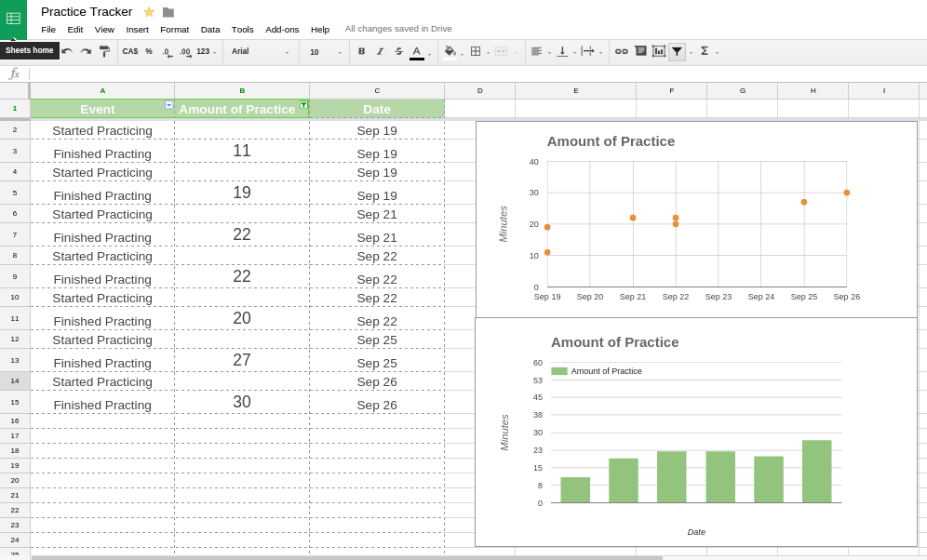927x560 pixels.
Task: Select the Event header cell
Action: [102, 109]
